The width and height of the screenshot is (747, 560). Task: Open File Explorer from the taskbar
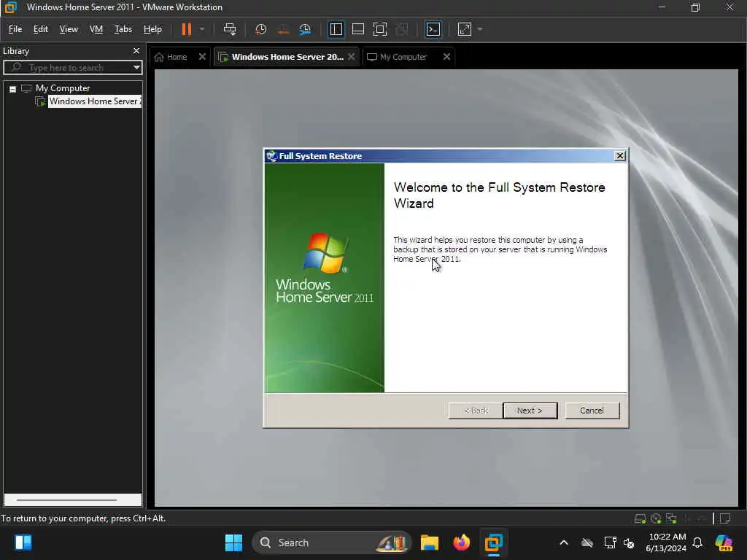[x=429, y=542]
